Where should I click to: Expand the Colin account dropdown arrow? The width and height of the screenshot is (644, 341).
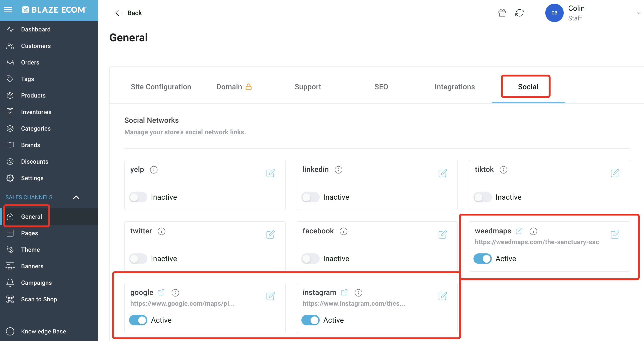pos(639,13)
